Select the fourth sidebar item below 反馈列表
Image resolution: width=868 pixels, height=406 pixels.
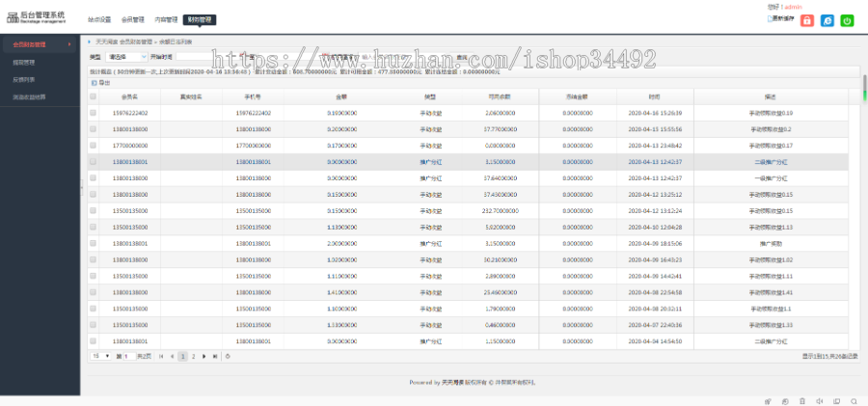pyautogui.click(x=29, y=97)
